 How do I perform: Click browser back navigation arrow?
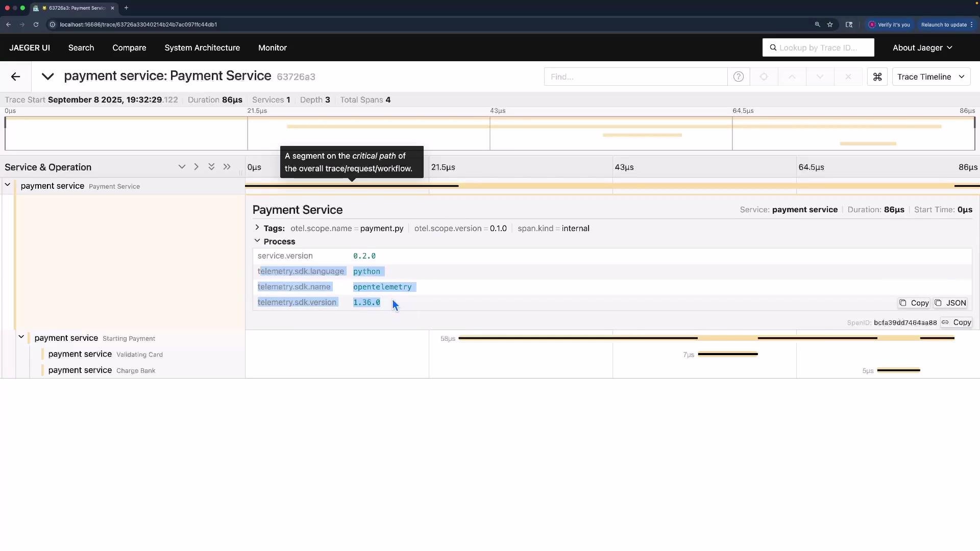9,24
